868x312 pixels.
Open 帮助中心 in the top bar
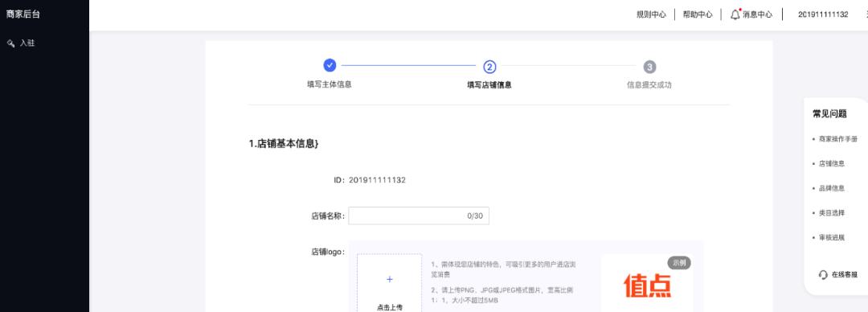698,15
